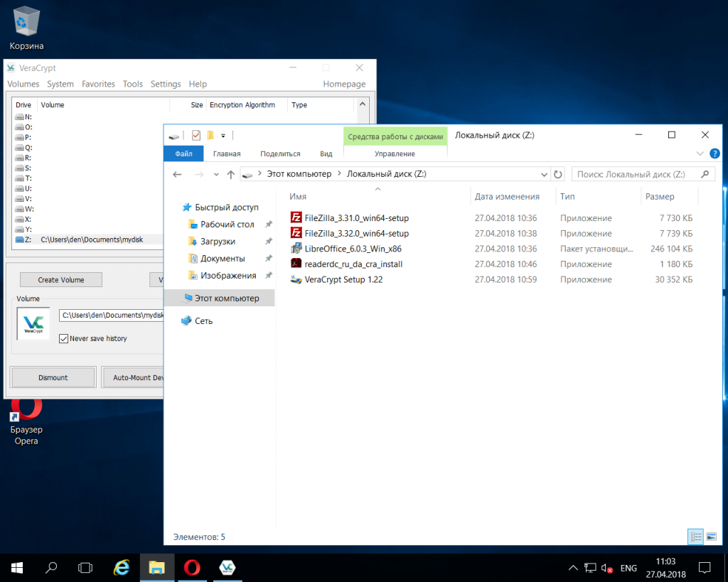Open Opera from the taskbar
This screenshot has height=582, width=728.
(192, 568)
